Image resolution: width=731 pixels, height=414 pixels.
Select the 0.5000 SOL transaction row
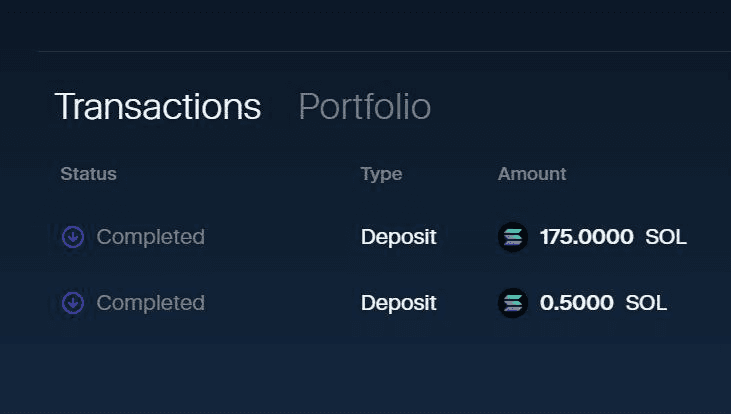[x=373, y=303]
